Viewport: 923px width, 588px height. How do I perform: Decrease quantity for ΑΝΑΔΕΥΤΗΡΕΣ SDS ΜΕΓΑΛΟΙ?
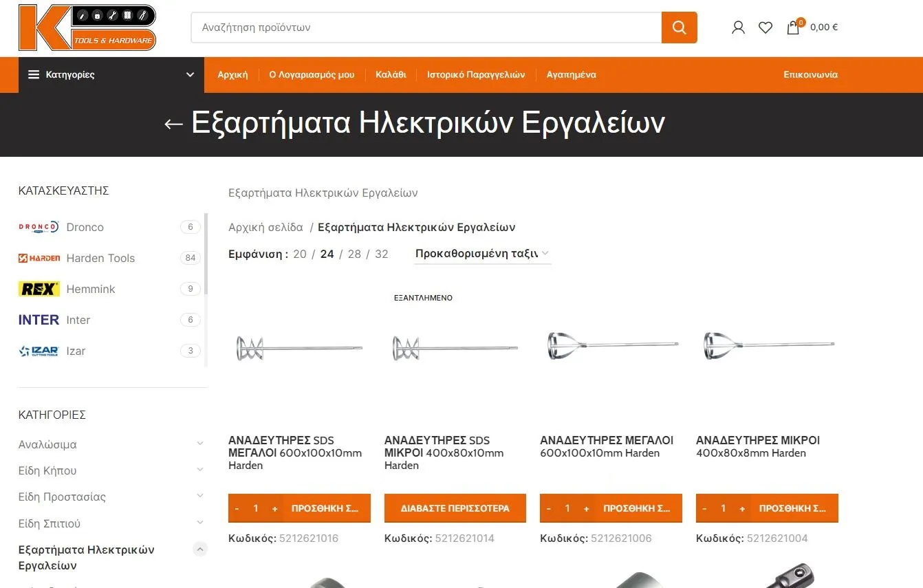(x=237, y=509)
